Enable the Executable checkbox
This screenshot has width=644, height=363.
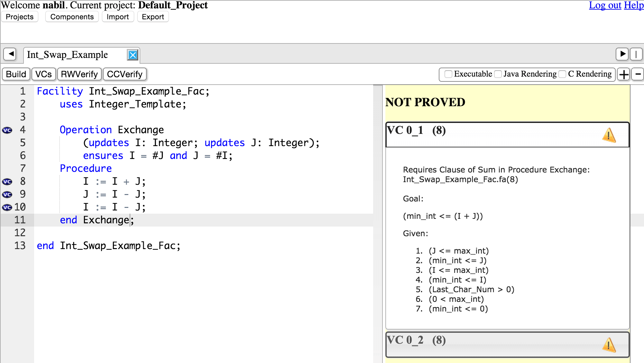click(x=448, y=74)
